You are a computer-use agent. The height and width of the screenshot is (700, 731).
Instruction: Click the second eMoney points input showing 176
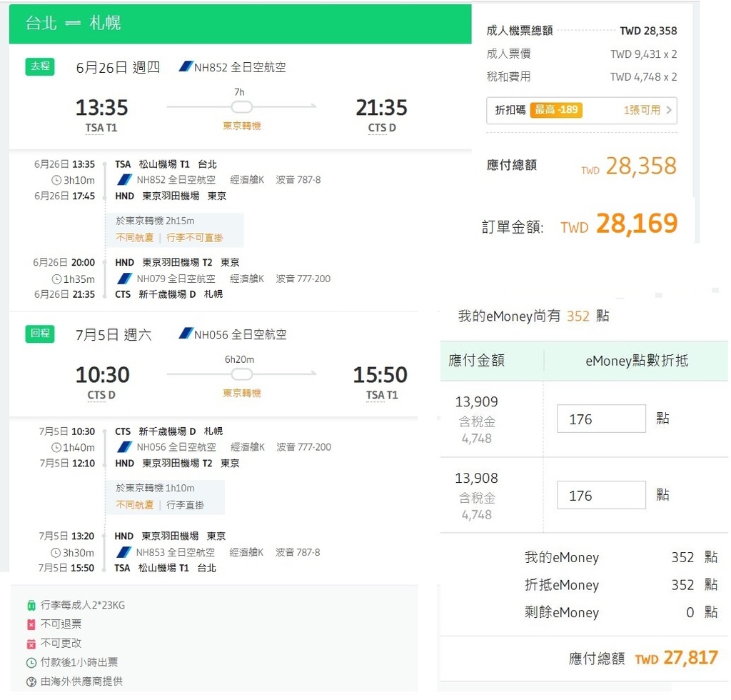(x=601, y=494)
